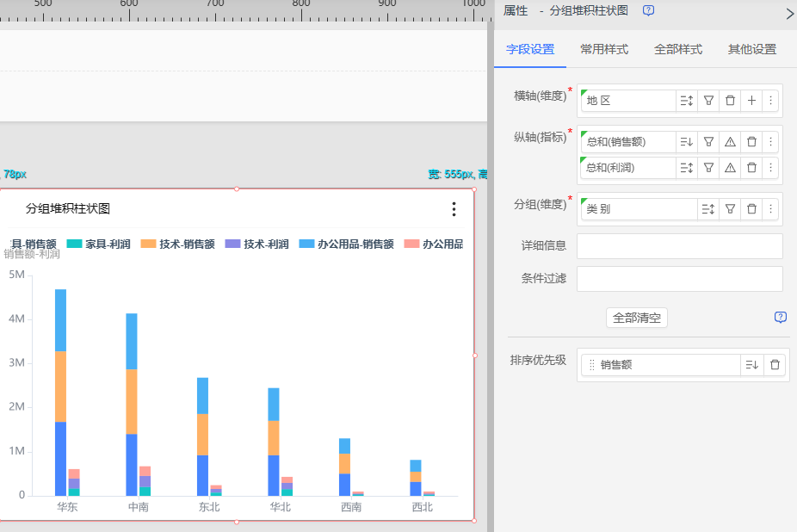This screenshot has width=797, height=532.
Task: Click the 详细信息 input box
Action: pyautogui.click(x=679, y=246)
